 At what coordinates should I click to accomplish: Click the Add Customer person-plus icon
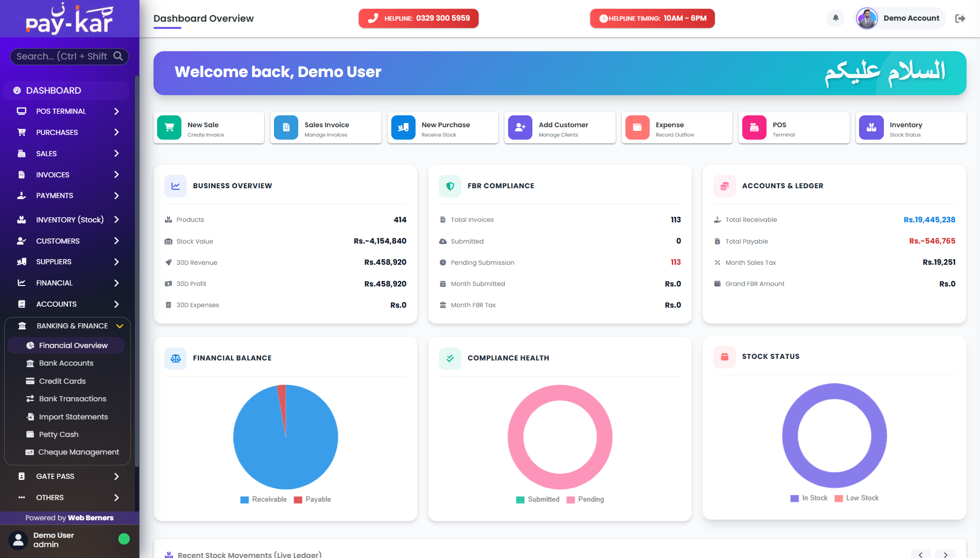point(520,127)
